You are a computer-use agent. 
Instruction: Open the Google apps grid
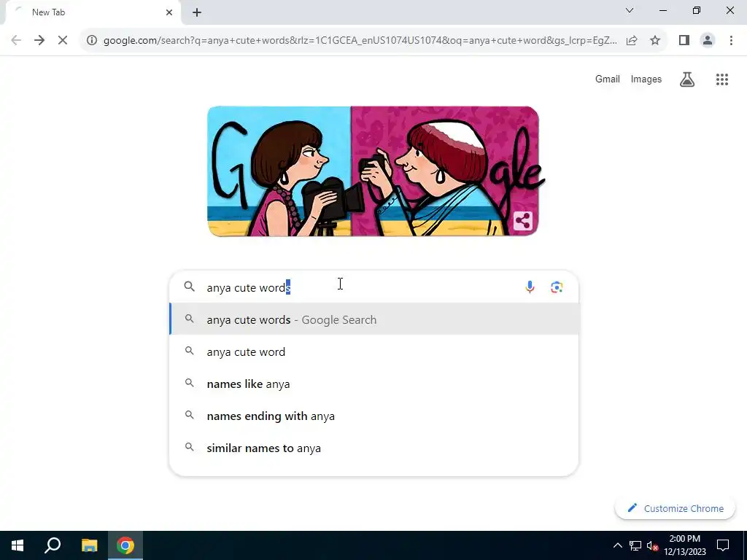(x=721, y=79)
